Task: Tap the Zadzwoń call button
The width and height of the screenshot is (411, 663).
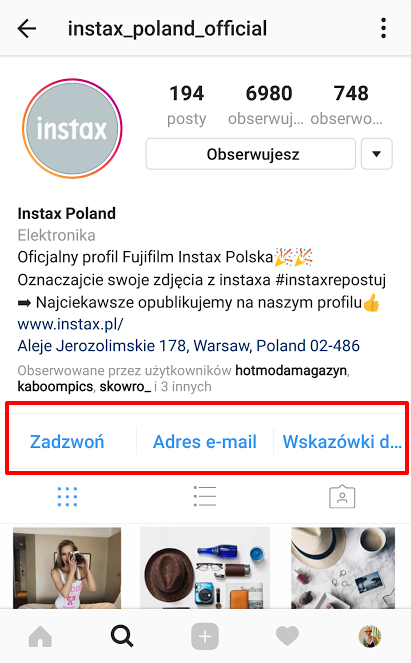Action: [67, 442]
